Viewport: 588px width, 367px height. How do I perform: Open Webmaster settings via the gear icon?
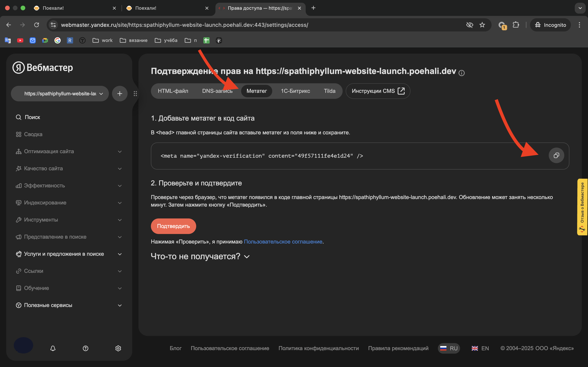coord(118,348)
